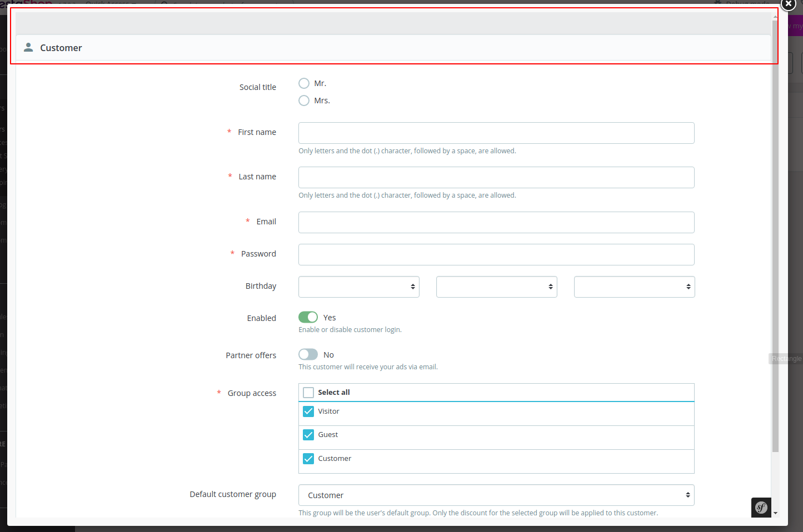Select the Mrs. social title
Screen dimensions: 803x532
click(304, 101)
